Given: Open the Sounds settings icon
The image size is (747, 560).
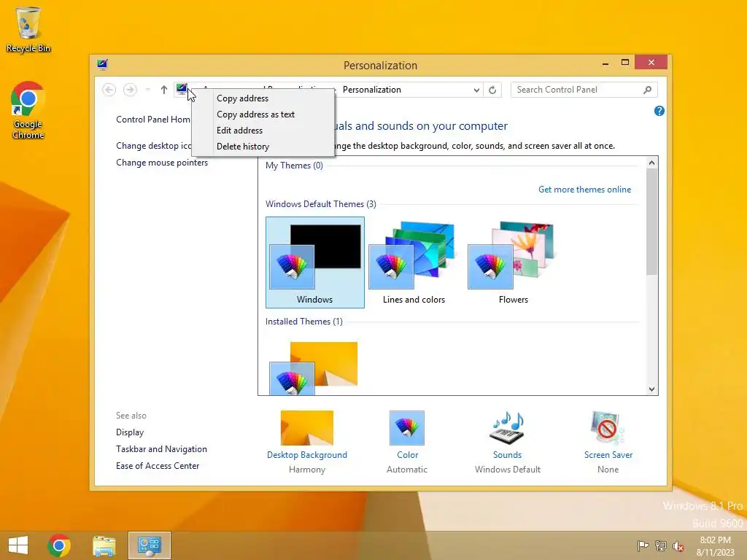Looking at the screenshot, I should [508, 427].
